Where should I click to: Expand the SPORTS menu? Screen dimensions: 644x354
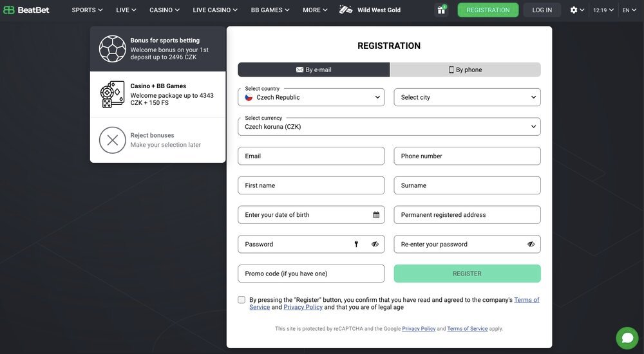point(87,10)
